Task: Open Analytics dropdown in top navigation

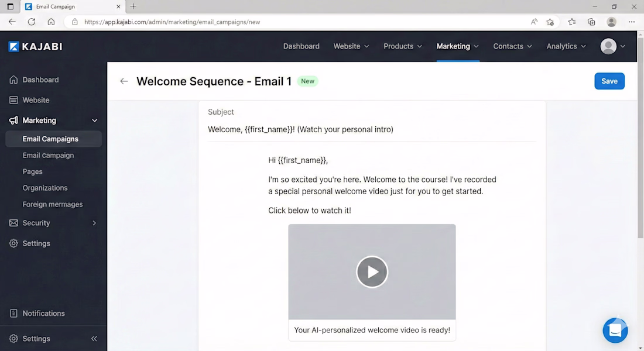Action: pyautogui.click(x=566, y=46)
